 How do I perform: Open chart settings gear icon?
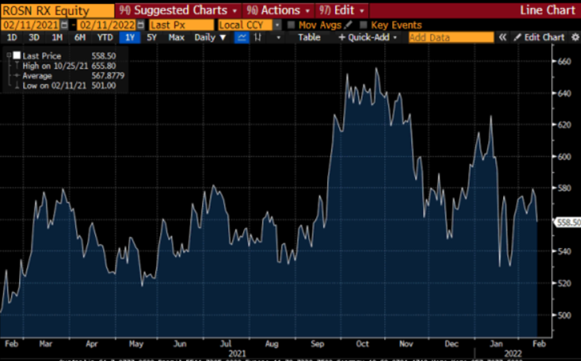click(575, 37)
